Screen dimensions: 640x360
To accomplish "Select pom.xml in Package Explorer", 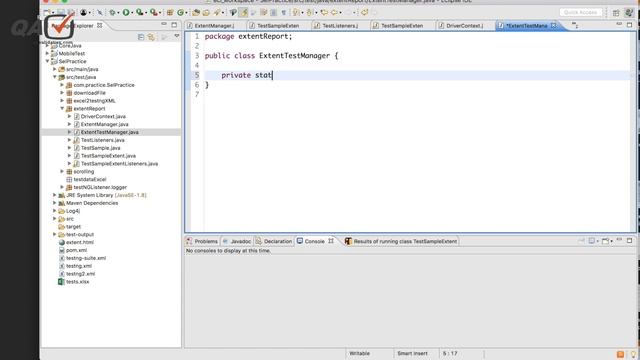I will (76, 250).
